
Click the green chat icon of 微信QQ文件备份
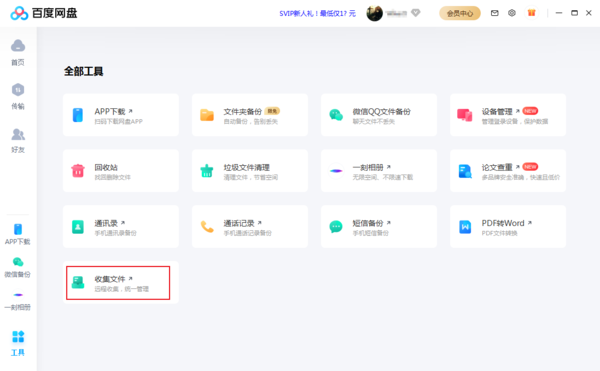click(x=336, y=115)
